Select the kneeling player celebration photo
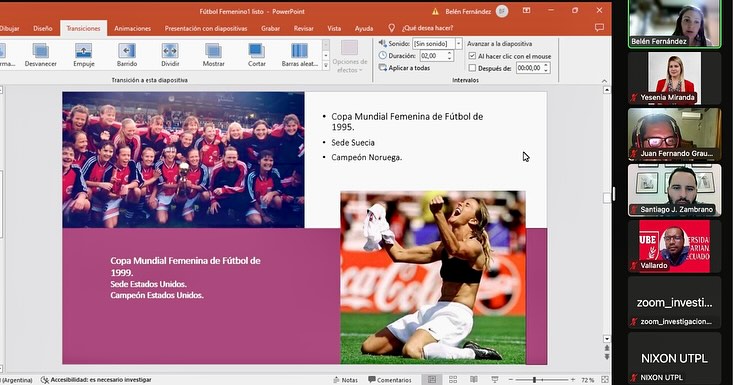Image resolution: width=733 pixels, height=385 pixels. 433,278
